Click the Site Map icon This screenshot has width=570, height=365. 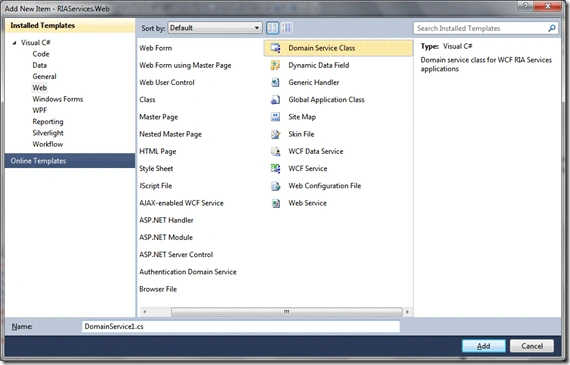coord(276,117)
